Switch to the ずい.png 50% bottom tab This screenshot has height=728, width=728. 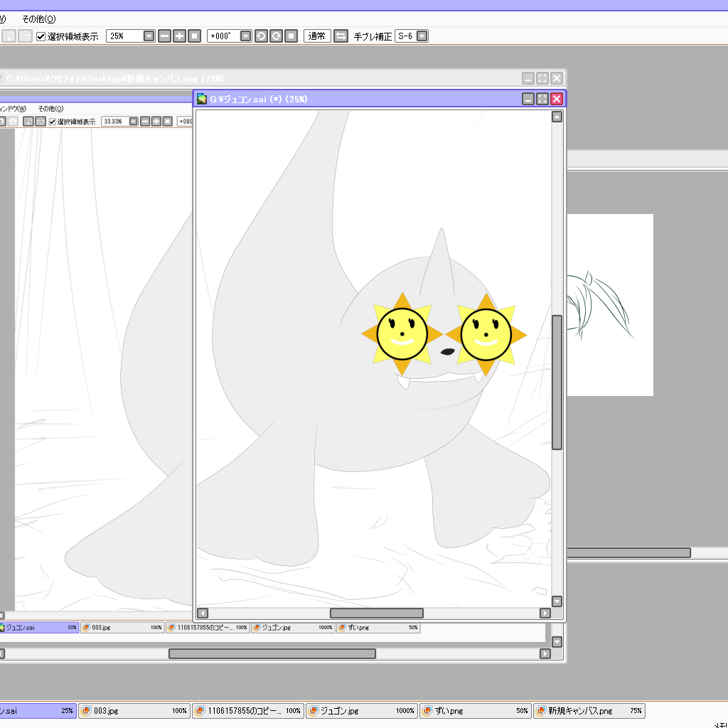tap(476, 711)
